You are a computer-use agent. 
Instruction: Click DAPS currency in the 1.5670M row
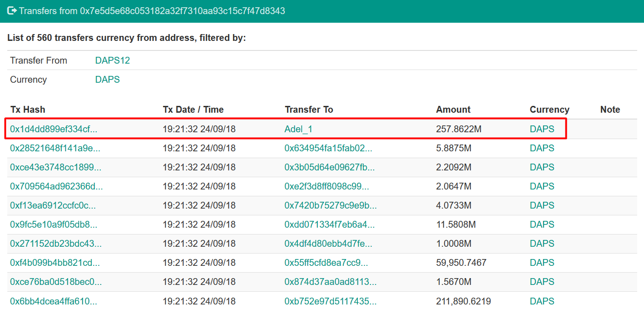542,282
